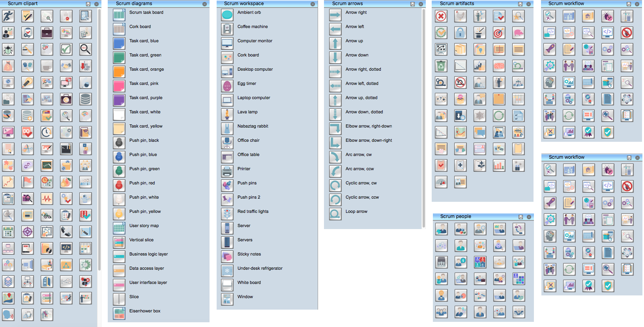Choose the purple Task card swatch
The width and height of the screenshot is (644, 327).
119,100
